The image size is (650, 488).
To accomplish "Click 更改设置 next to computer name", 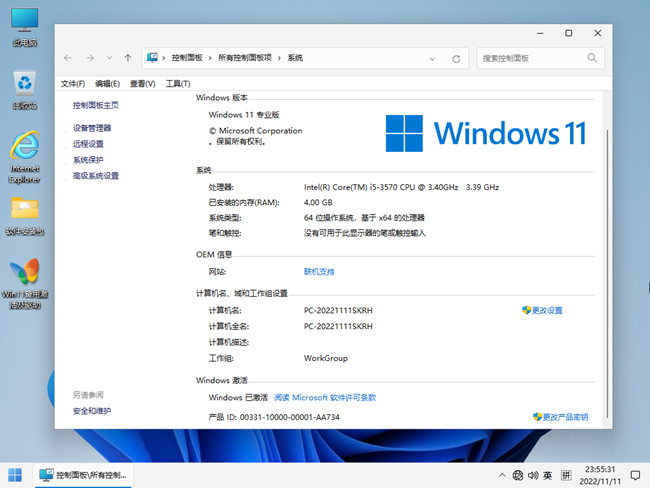I will point(547,310).
